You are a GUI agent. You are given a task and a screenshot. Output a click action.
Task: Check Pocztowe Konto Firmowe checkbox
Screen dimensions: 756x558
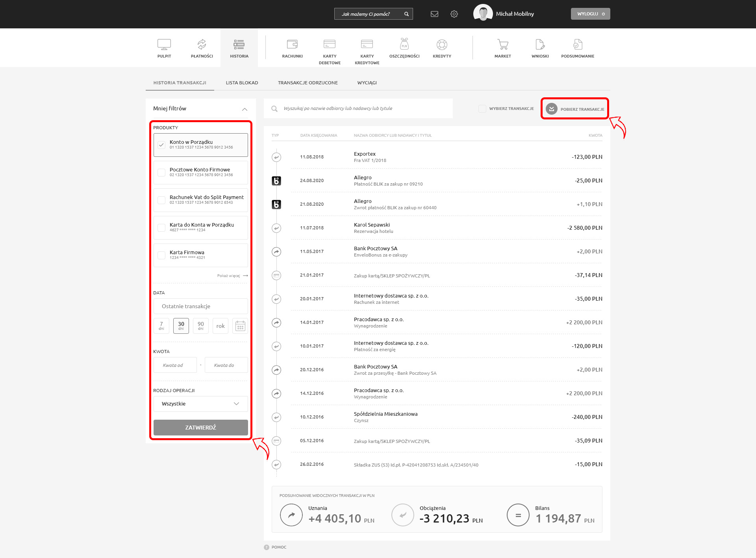coord(161,172)
